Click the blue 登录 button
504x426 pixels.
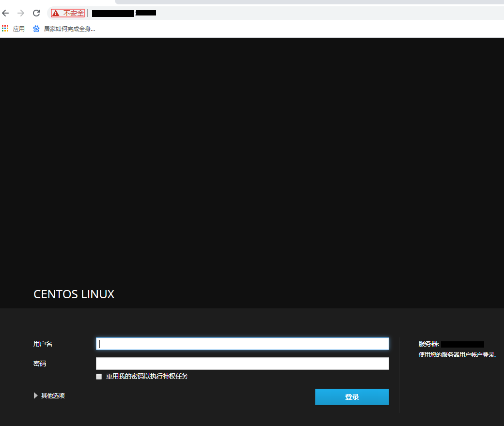pos(352,397)
